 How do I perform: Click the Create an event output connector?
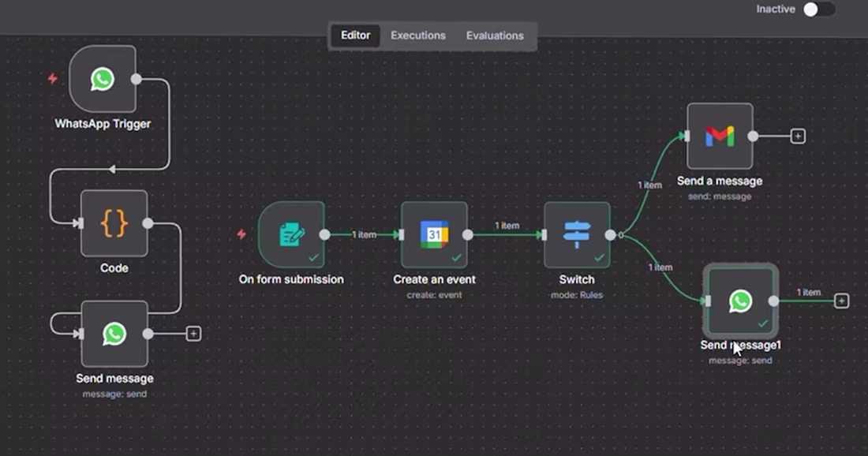click(x=468, y=234)
